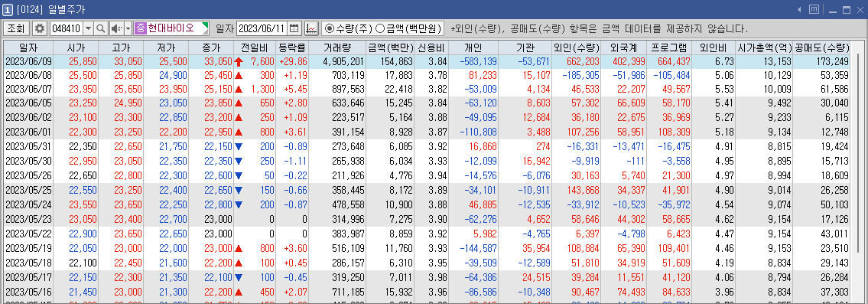
Task: Click the short selling value 173,249
Action: [833, 61]
